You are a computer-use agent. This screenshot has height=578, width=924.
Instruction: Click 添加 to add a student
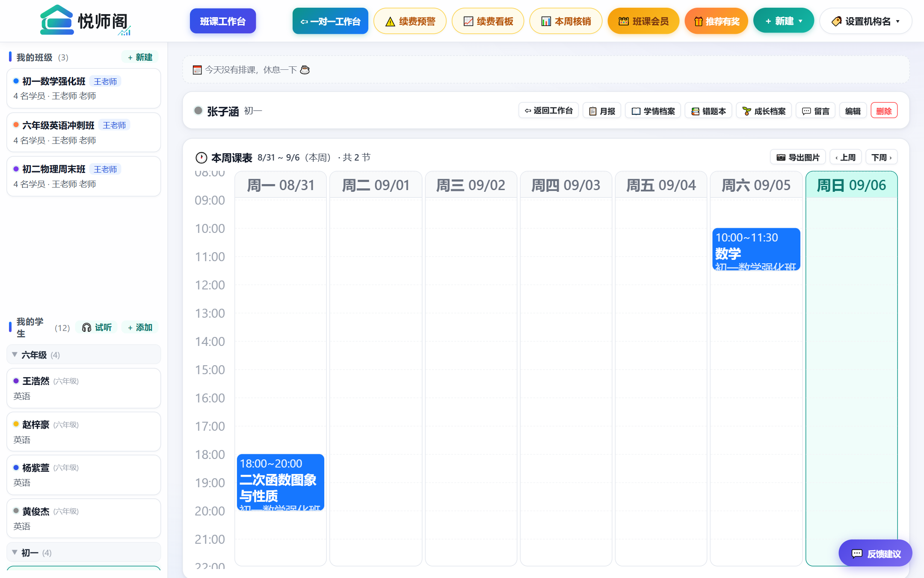click(140, 328)
